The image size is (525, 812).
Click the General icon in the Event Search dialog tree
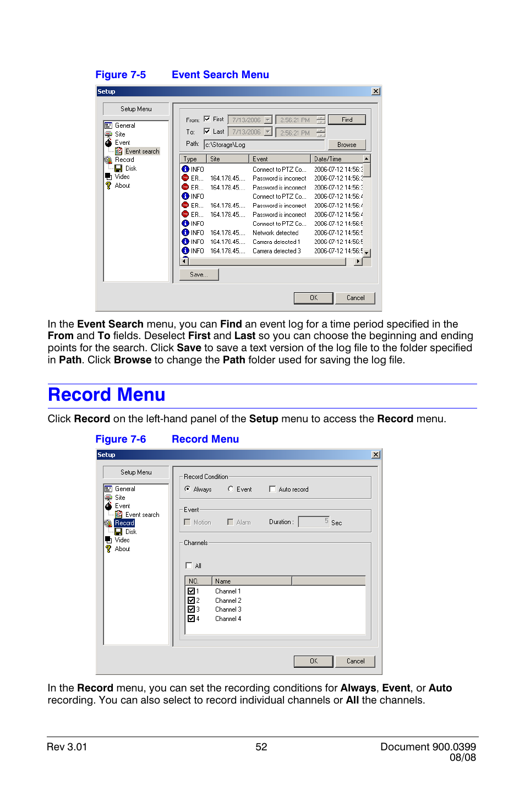[108, 126]
